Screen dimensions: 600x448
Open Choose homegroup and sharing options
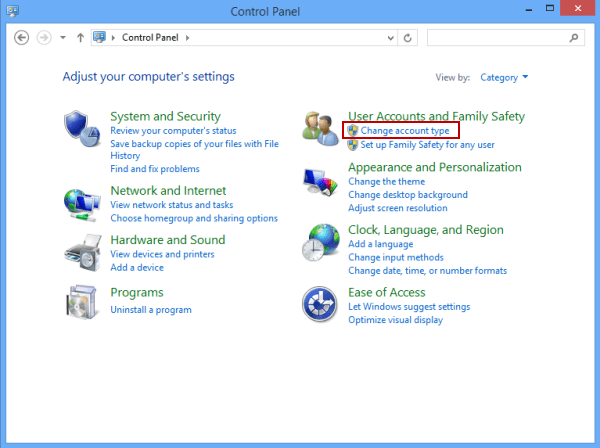194,218
